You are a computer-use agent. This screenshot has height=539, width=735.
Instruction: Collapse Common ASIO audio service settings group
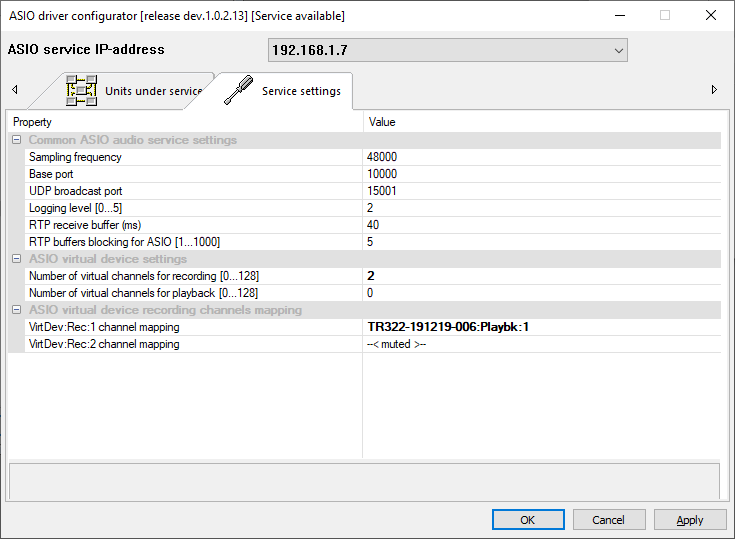point(16,140)
